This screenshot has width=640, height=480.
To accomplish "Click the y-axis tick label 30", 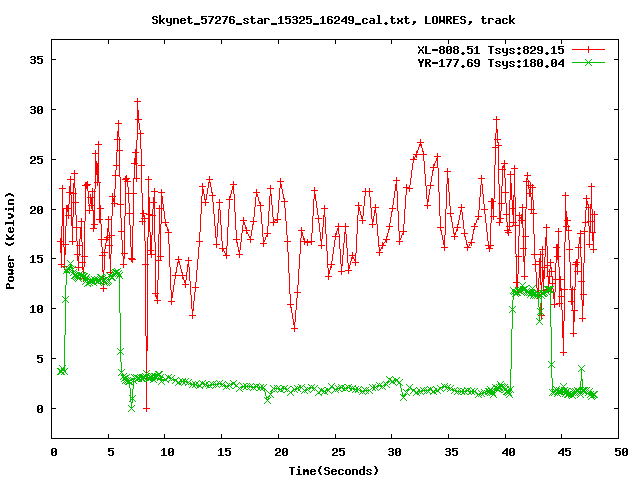I will point(36,110).
